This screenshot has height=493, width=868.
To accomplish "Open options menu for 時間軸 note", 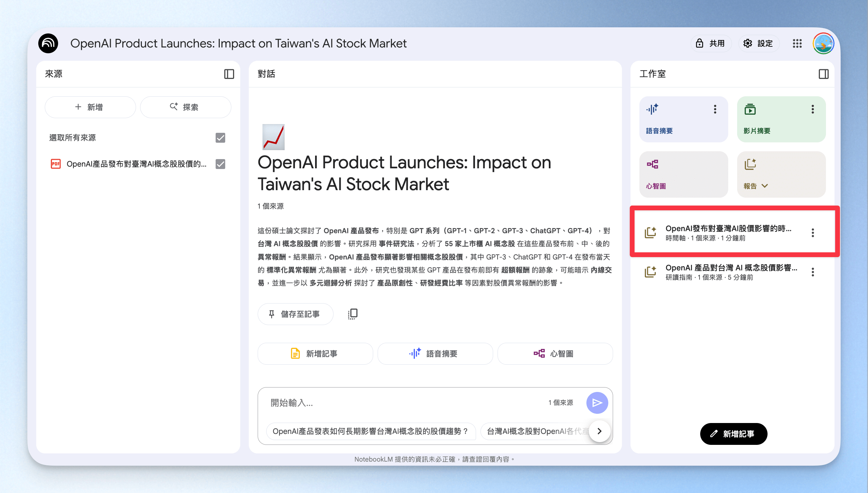I will (x=813, y=233).
